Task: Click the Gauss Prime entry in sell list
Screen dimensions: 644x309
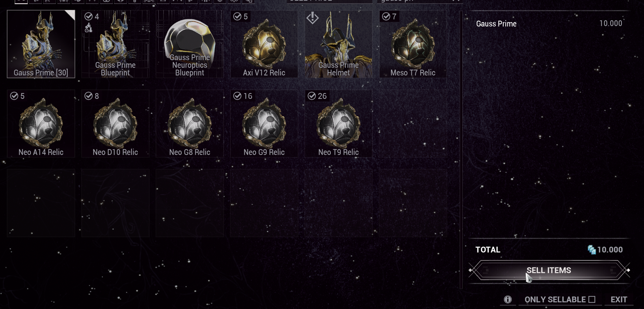Action: click(549, 24)
